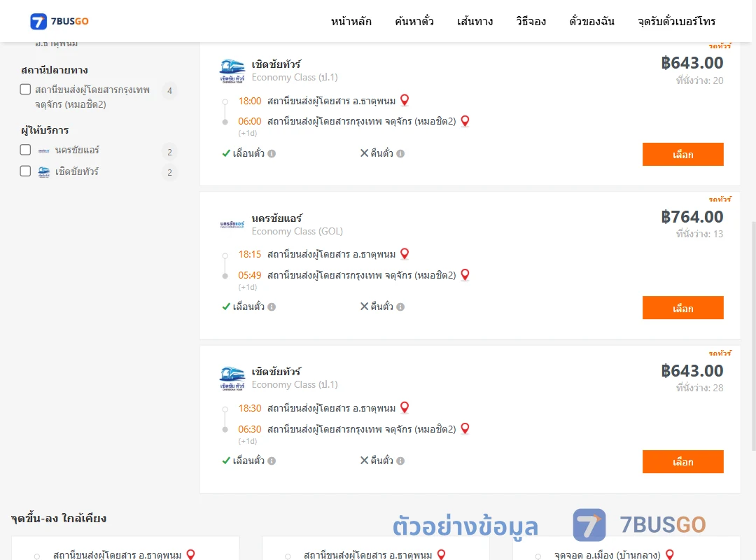
Task: Select the 18:00 เชิดชัยทัวร์ trip with เลือก
Action: coord(682,154)
